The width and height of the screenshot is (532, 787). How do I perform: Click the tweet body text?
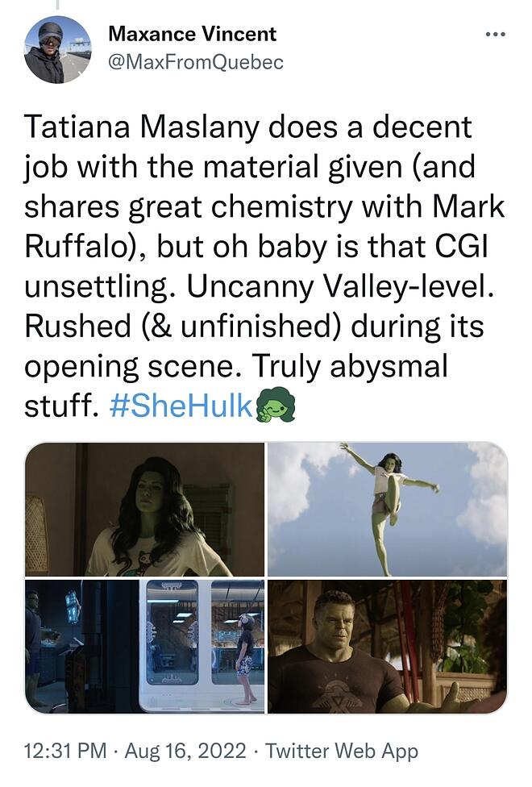264,266
